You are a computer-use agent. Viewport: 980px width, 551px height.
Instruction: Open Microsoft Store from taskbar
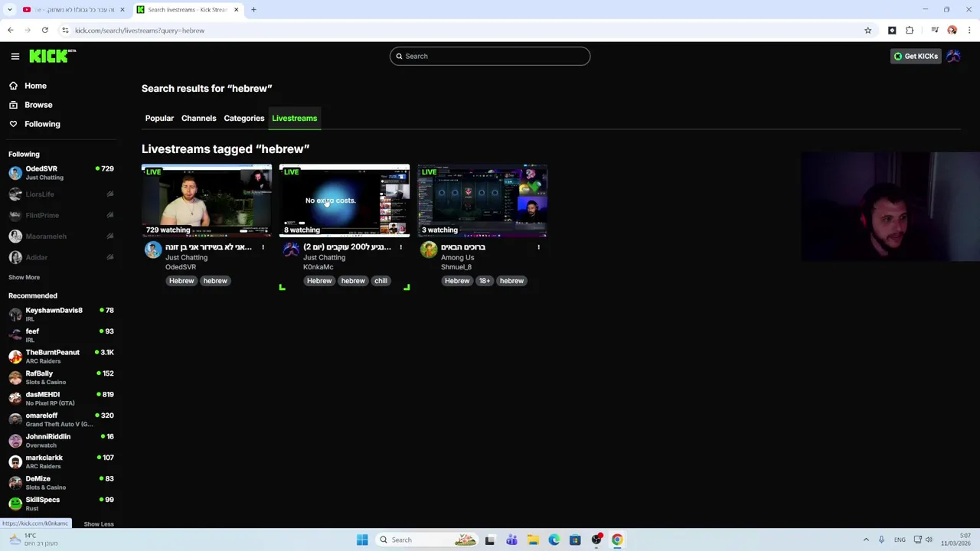(x=575, y=540)
